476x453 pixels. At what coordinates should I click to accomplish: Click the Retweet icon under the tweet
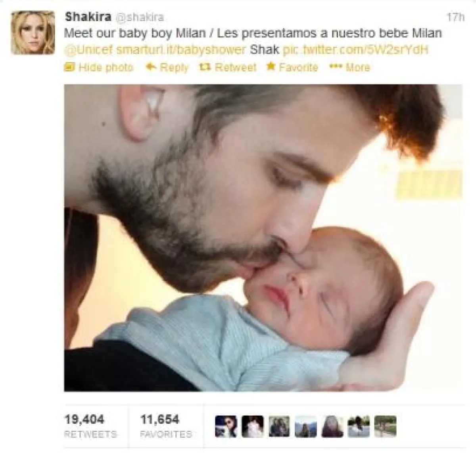pyautogui.click(x=204, y=67)
